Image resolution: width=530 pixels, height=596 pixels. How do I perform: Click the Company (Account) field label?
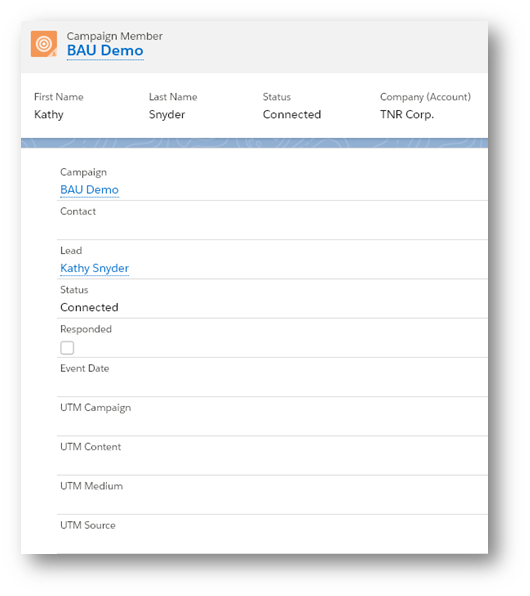click(x=425, y=97)
